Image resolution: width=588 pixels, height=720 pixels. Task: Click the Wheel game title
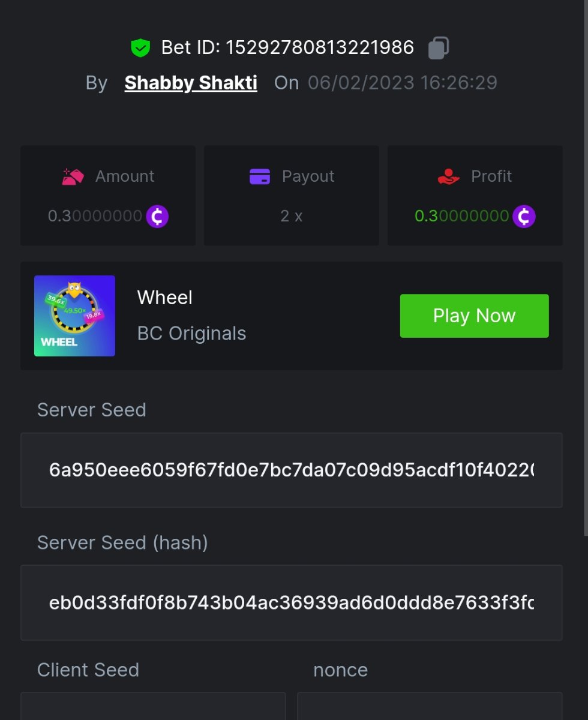(x=165, y=298)
